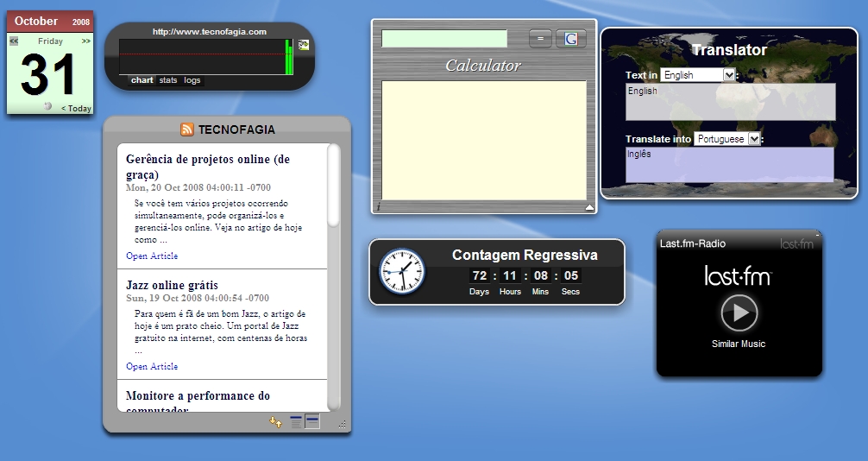Click the 05 Secs countdown value
868x461 pixels.
570,275
